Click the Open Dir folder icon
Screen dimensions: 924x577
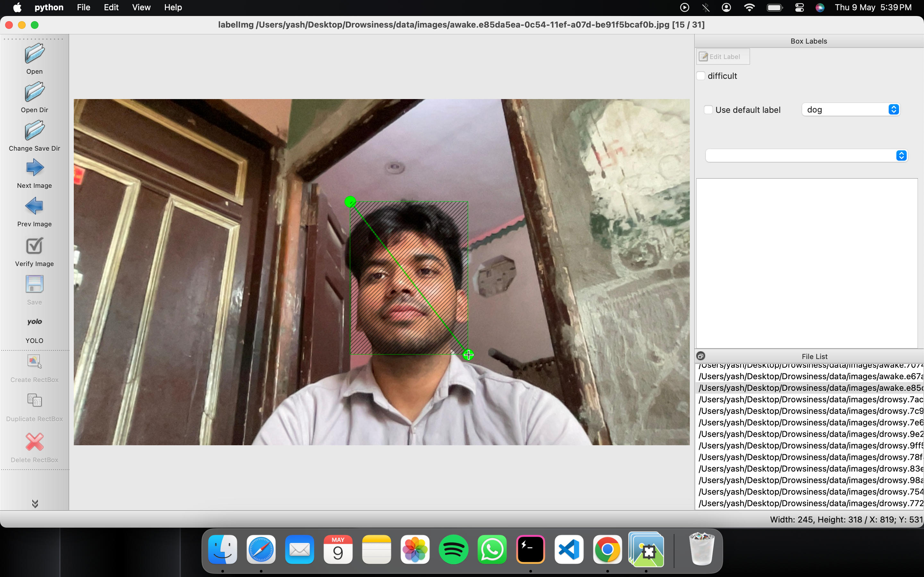(x=34, y=92)
